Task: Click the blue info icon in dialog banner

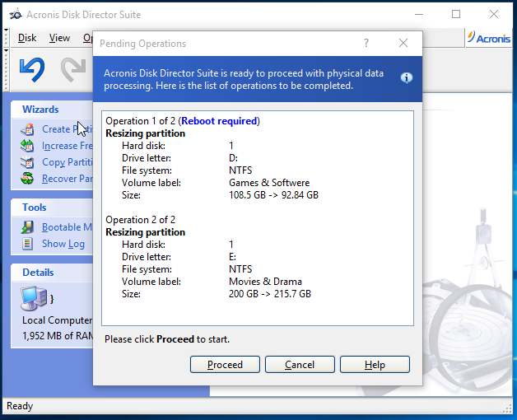Action: pos(406,78)
